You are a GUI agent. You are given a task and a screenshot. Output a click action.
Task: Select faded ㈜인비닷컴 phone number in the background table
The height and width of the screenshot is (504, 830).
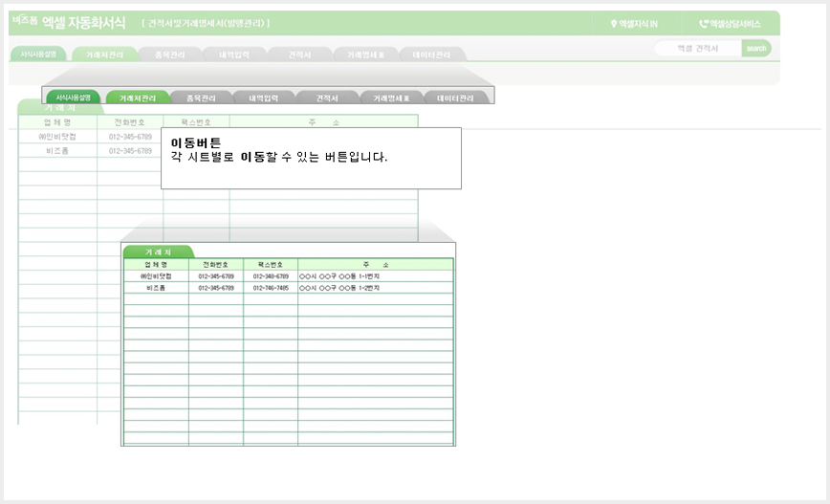[x=130, y=137]
